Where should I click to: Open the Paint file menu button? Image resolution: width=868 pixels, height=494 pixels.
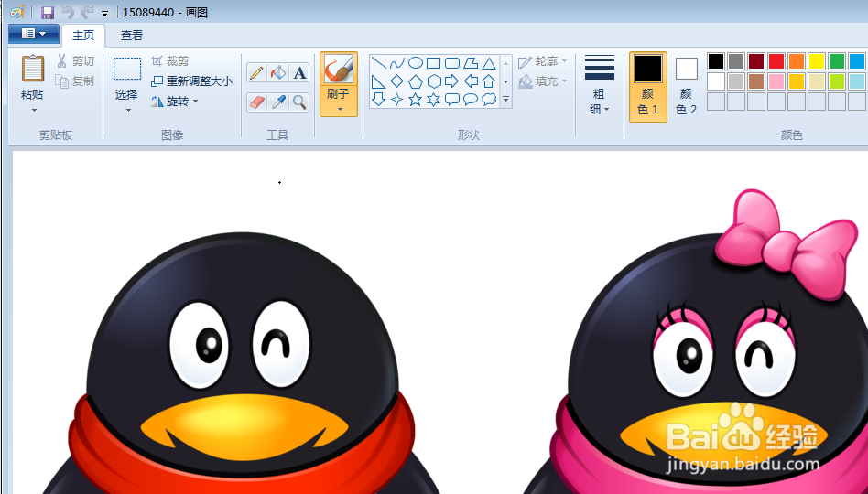coord(33,34)
